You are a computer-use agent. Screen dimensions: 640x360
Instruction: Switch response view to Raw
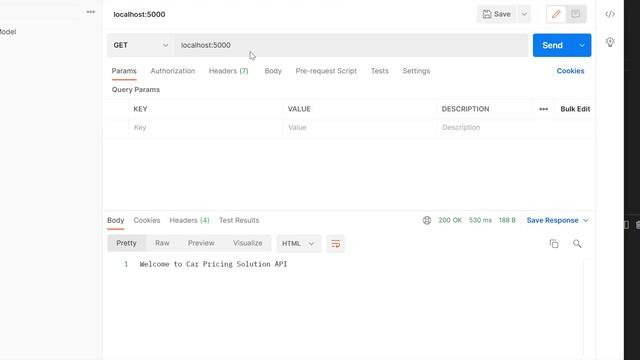click(x=162, y=243)
